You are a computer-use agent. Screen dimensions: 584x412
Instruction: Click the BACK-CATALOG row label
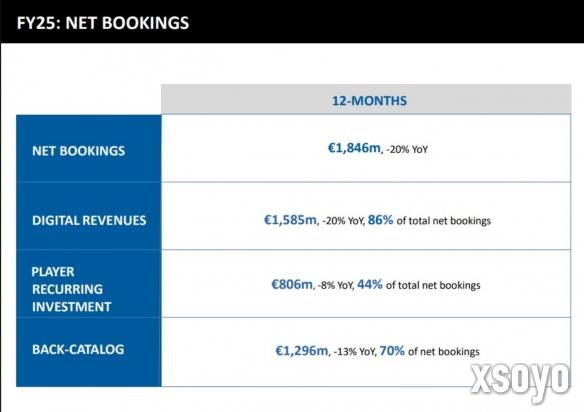78,349
